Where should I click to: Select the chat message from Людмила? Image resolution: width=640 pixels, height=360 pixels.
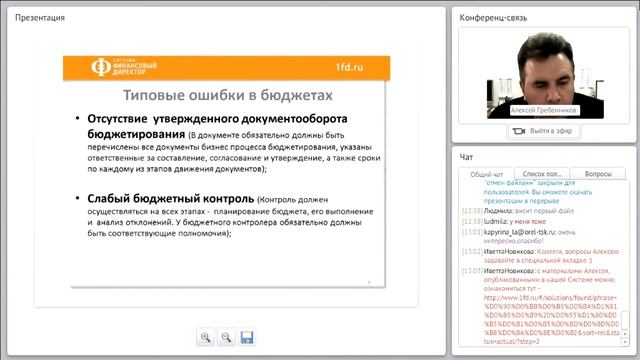[518, 211]
